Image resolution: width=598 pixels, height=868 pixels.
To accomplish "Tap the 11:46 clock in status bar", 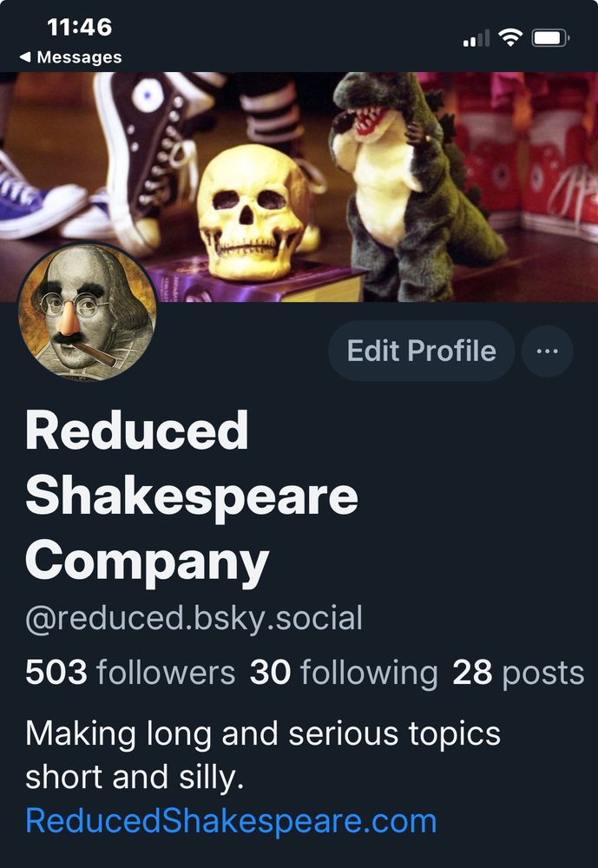I will click(x=80, y=27).
